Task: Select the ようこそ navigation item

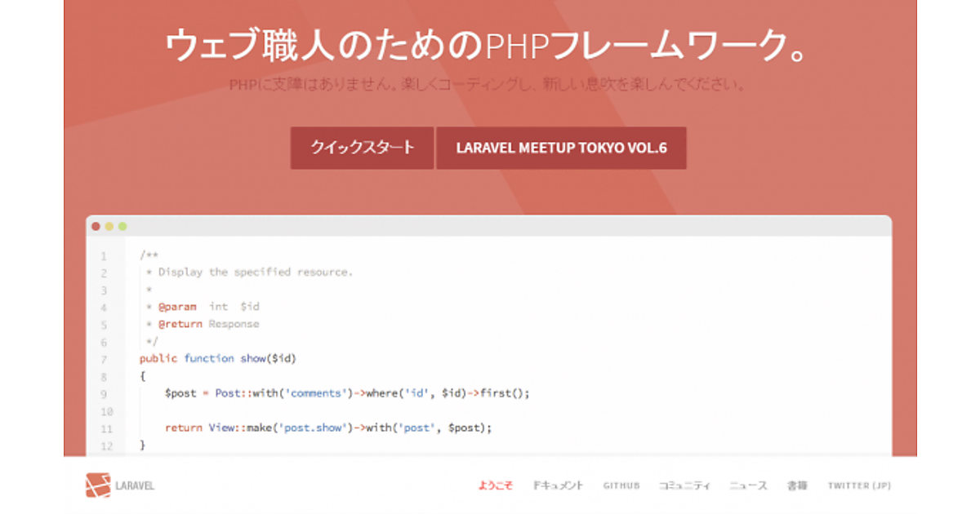Action: coord(496,485)
